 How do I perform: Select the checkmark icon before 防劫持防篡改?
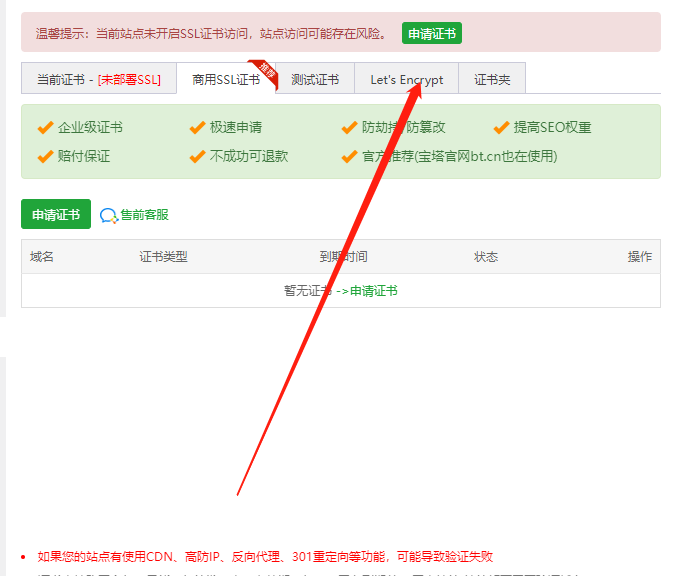[x=349, y=128]
